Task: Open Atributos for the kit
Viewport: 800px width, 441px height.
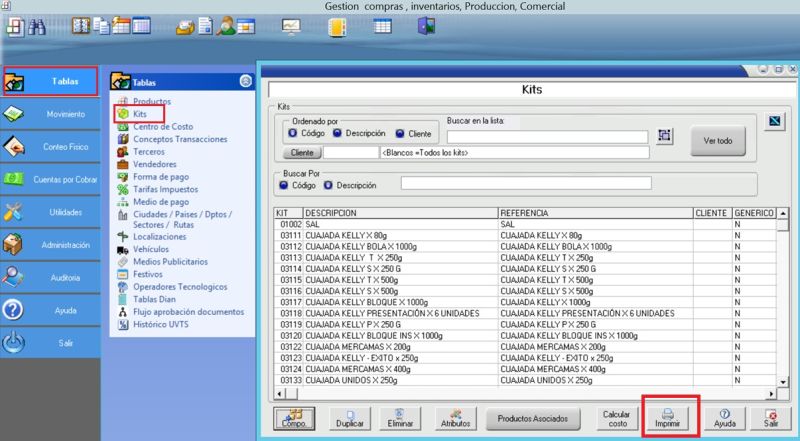Action: 454,417
